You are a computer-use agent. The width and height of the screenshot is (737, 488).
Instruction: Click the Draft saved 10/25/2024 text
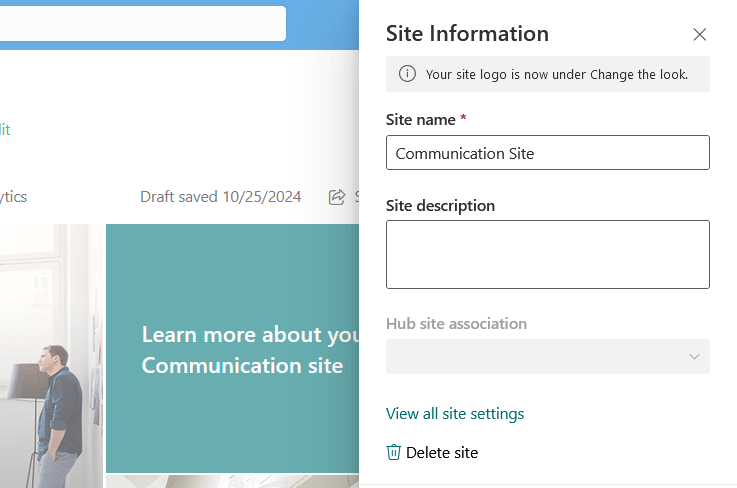click(220, 197)
